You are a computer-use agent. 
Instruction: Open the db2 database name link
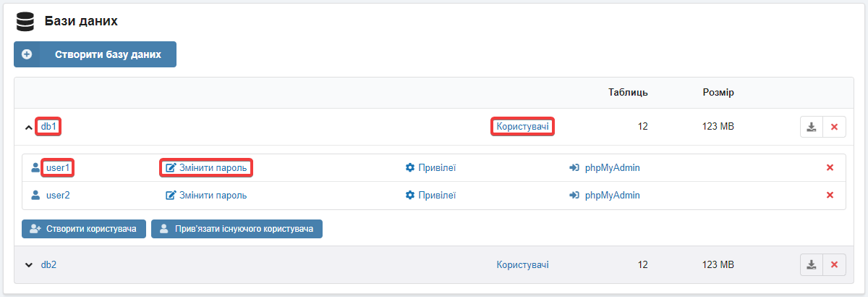tap(48, 265)
